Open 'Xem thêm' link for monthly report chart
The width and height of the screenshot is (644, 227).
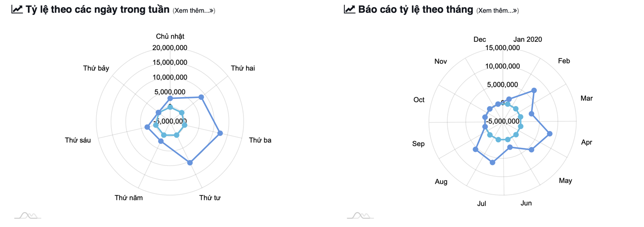pyautogui.click(x=498, y=10)
